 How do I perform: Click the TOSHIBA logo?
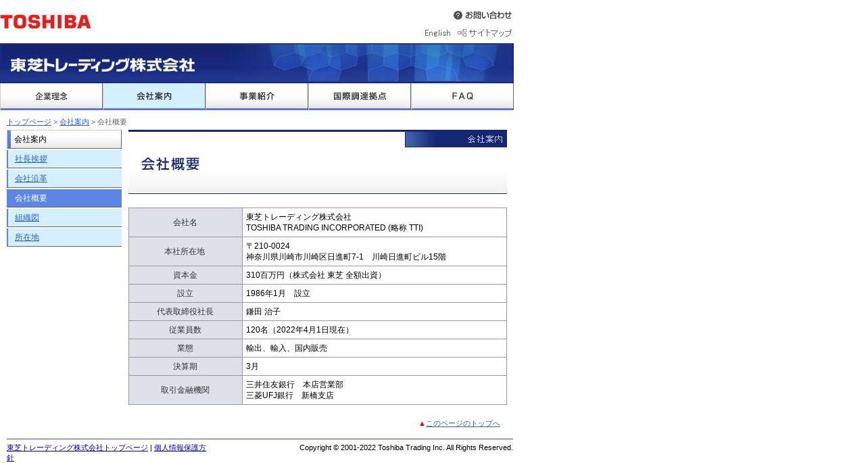pos(45,22)
